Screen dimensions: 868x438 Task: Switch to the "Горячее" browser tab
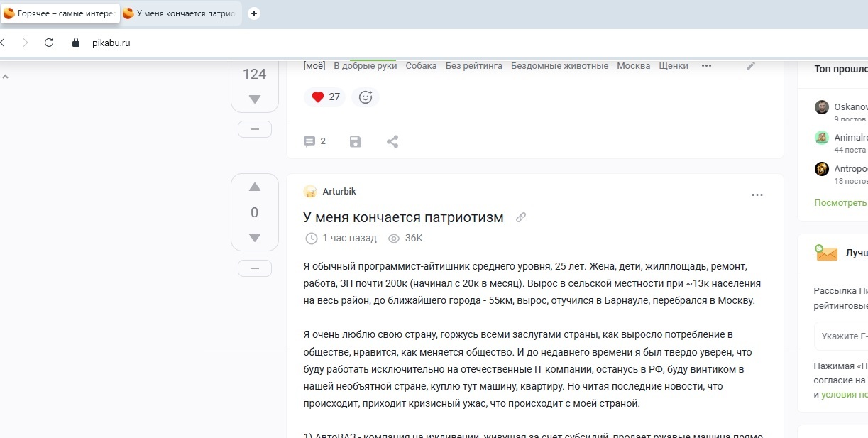tap(60, 13)
